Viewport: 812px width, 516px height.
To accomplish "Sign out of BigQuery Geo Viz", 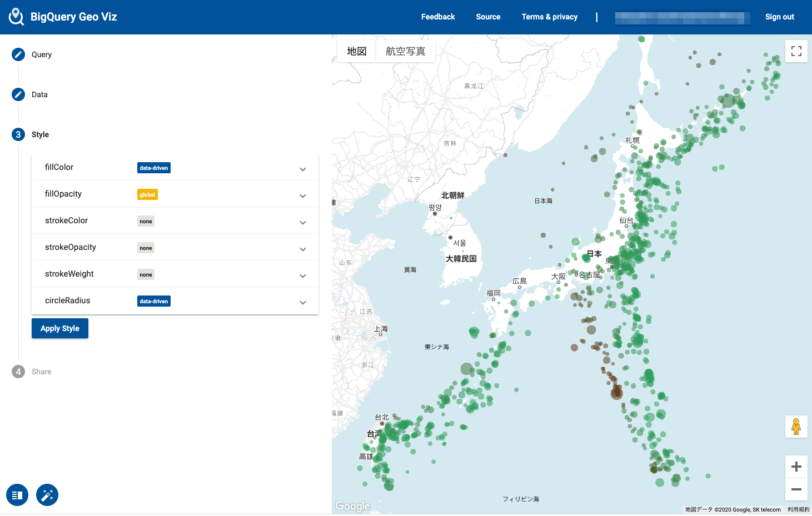I will [x=779, y=17].
